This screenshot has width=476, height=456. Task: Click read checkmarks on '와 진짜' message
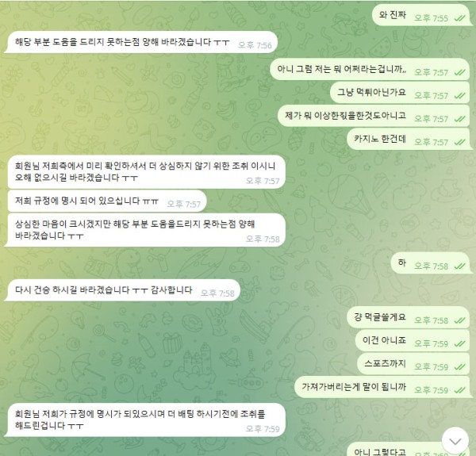(x=459, y=18)
